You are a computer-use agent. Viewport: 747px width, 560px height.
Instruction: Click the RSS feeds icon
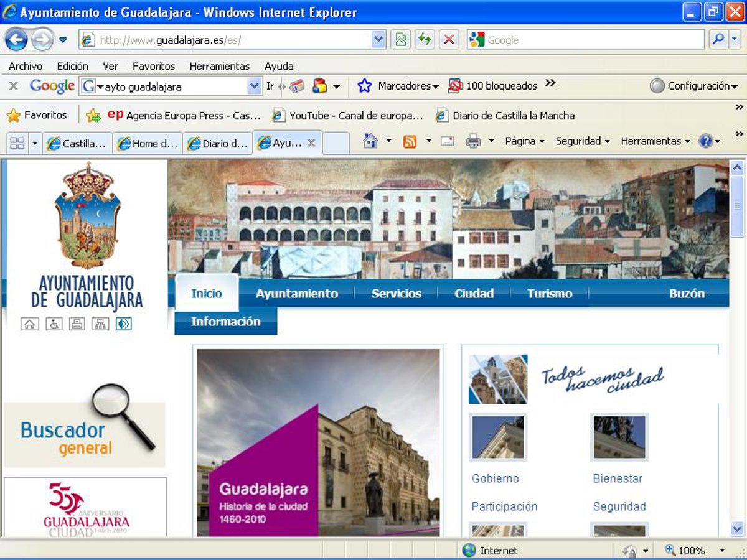click(410, 142)
